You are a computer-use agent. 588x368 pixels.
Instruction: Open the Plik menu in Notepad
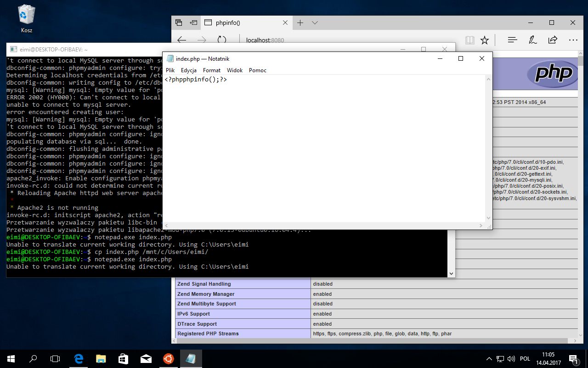click(170, 70)
